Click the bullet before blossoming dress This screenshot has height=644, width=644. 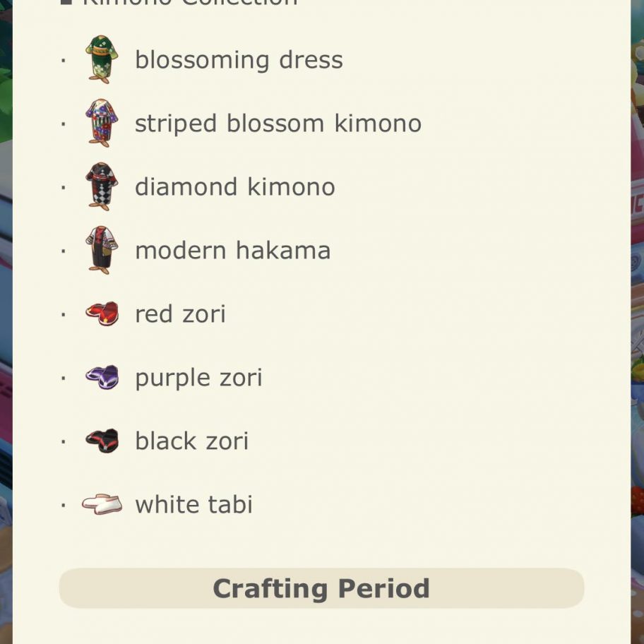point(64,61)
